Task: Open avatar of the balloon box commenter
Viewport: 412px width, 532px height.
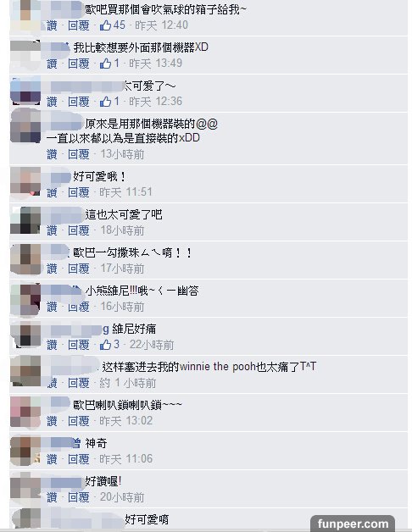Action: coord(25,15)
